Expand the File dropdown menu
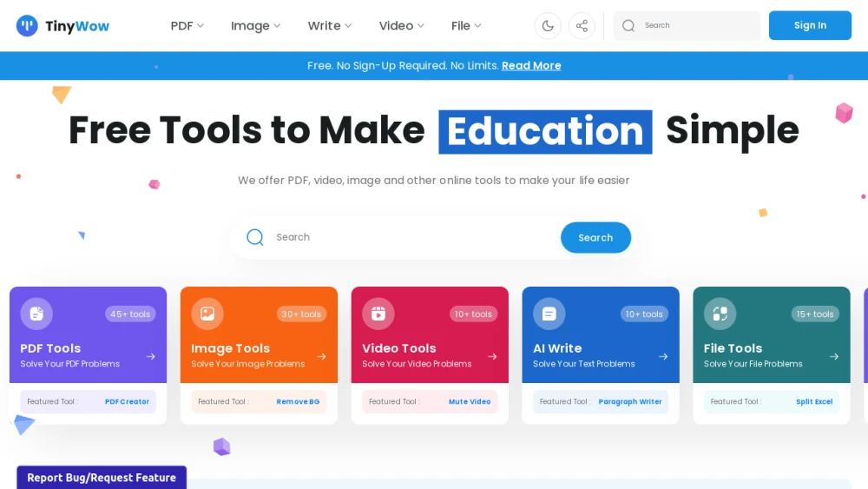This screenshot has height=489, width=868. tap(466, 25)
